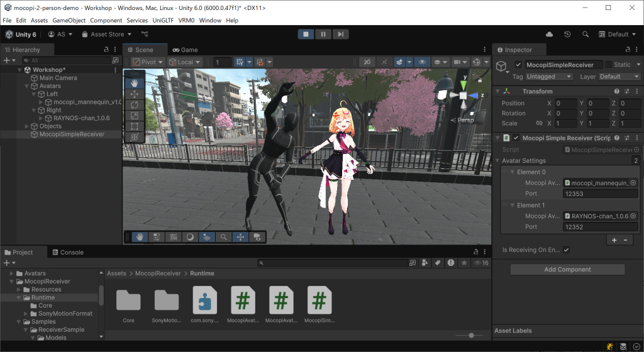Click the Add Component button
Screen dimensions: 644x352
(567, 270)
